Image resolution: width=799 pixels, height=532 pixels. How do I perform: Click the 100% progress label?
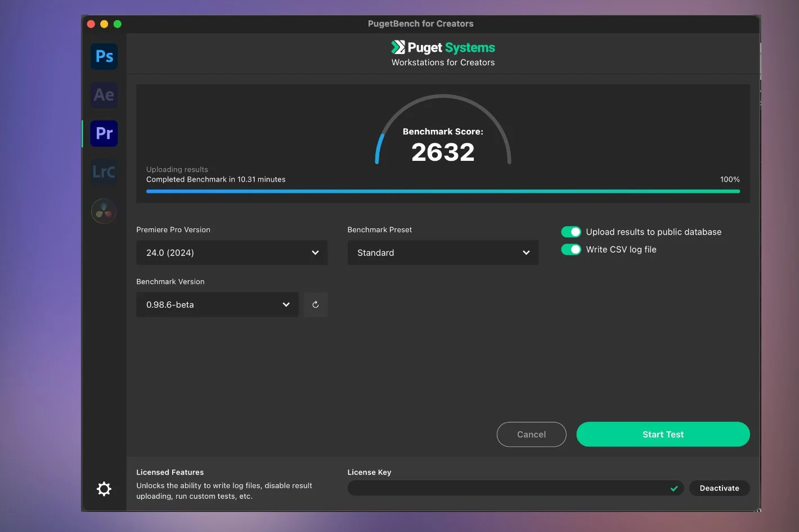[730, 179]
